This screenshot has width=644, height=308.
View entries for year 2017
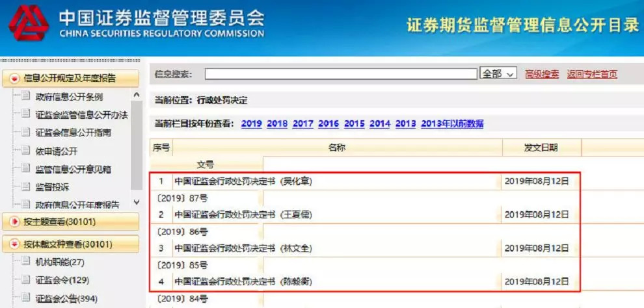pos(303,123)
